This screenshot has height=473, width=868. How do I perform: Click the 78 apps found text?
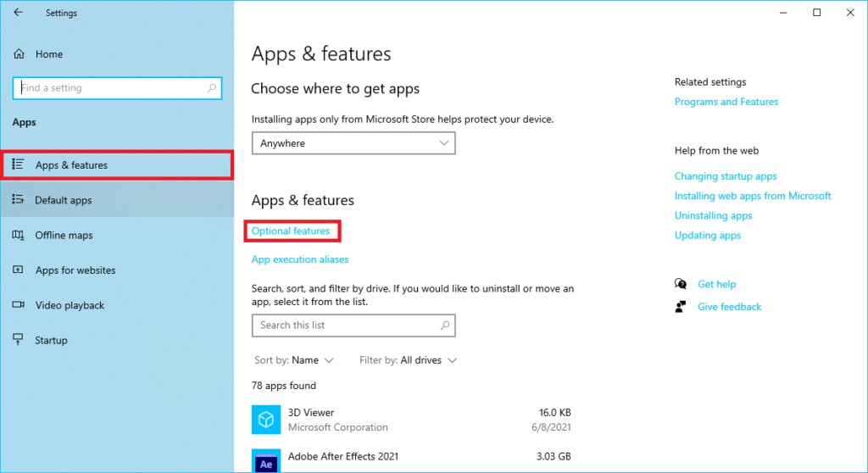coord(283,386)
